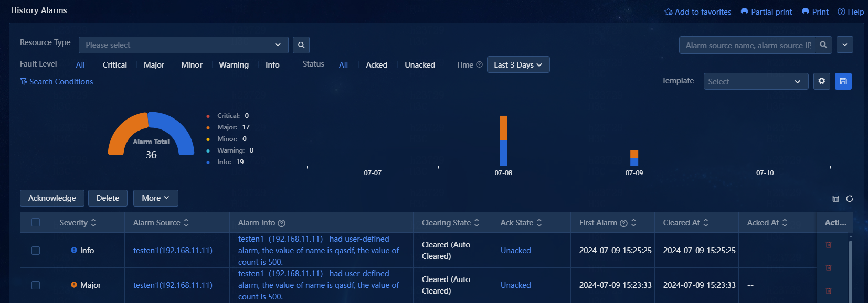This screenshot has width=868, height=303.
Task: Open the Template Select dropdown
Action: click(756, 81)
